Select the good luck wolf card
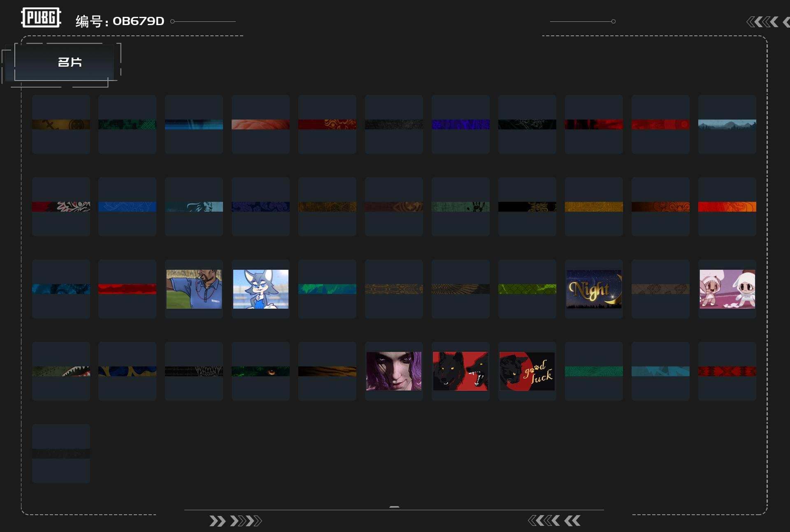 (527, 371)
